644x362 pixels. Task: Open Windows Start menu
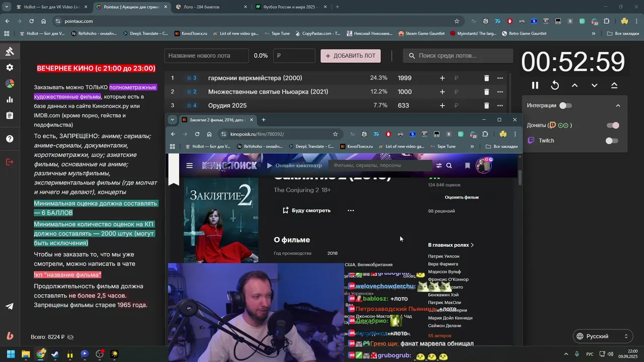[11, 354]
